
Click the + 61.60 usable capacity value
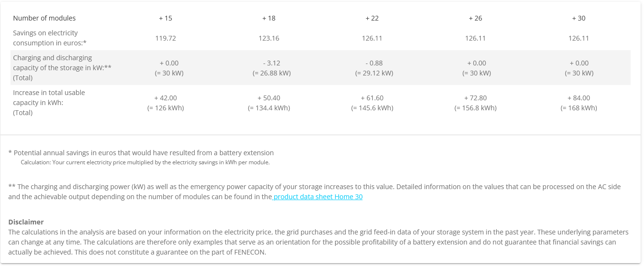372,98
